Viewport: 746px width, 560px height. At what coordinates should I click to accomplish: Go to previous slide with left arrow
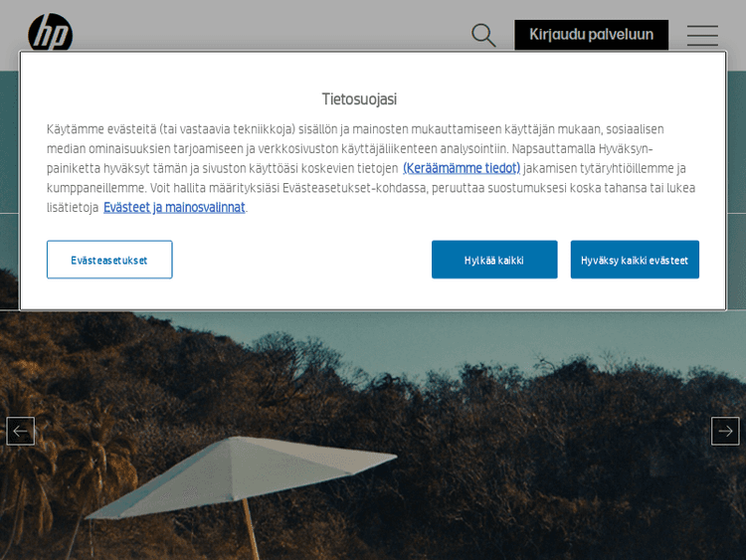21,431
